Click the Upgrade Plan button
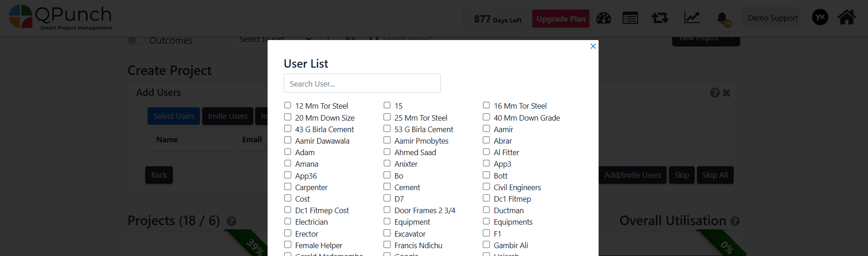Image resolution: width=868 pixels, height=256 pixels. click(x=561, y=19)
